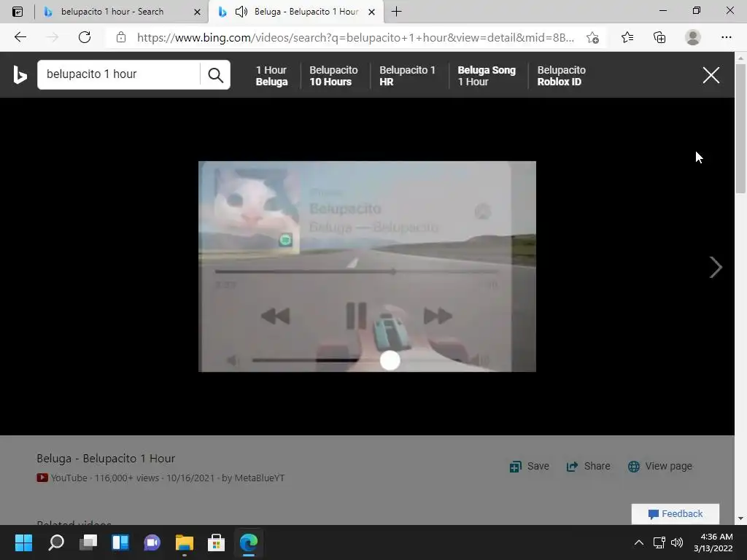The image size is (747, 560).
Task: Click the volume tray icon
Action: pyautogui.click(x=676, y=542)
